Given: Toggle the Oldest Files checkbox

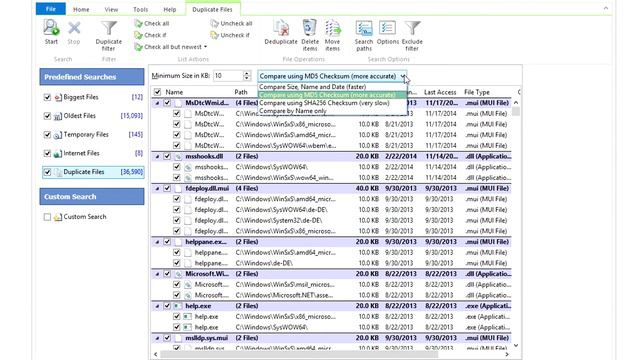Looking at the screenshot, I should click(x=47, y=116).
